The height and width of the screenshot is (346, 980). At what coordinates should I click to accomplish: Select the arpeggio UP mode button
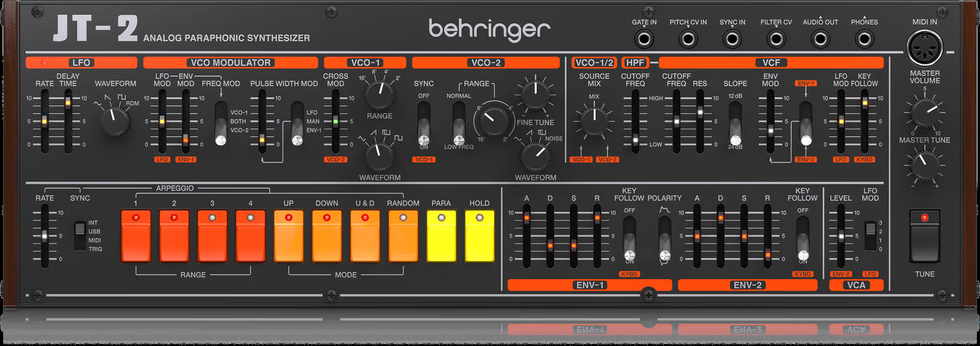[288, 235]
